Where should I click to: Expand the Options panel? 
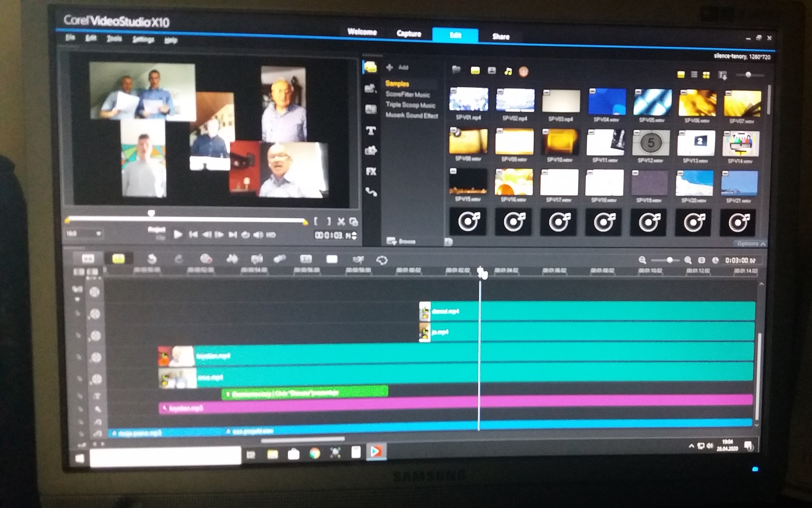(x=750, y=244)
